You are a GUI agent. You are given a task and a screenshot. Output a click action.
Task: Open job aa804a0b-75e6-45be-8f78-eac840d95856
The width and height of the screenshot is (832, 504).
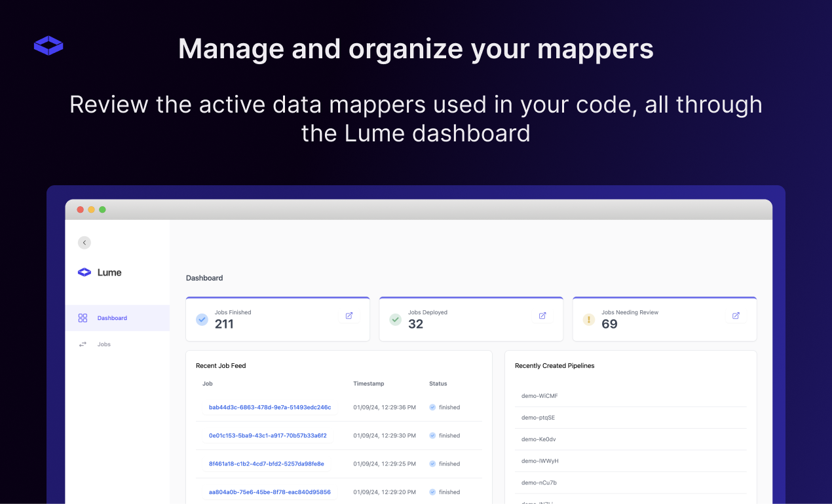pyautogui.click(x=270, y=492)
